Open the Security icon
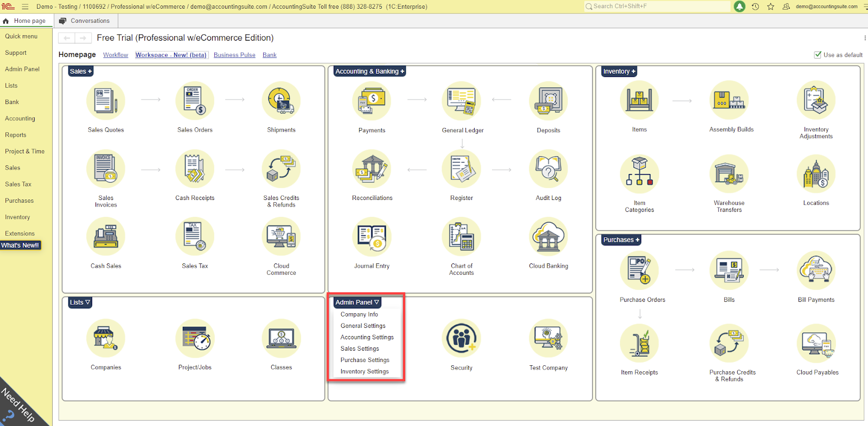This screenshot has height=426, width=868. (x=462, y=339)
